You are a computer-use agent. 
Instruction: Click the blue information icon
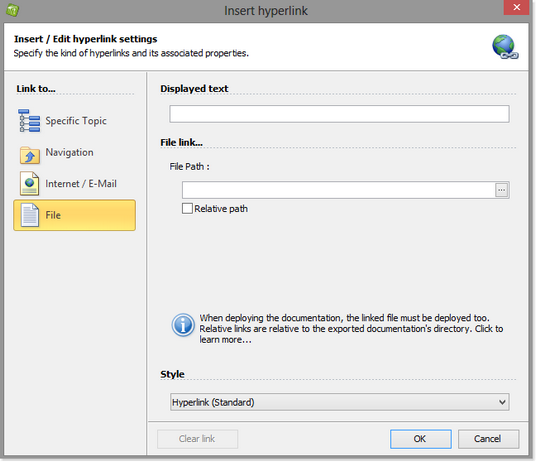183,325
